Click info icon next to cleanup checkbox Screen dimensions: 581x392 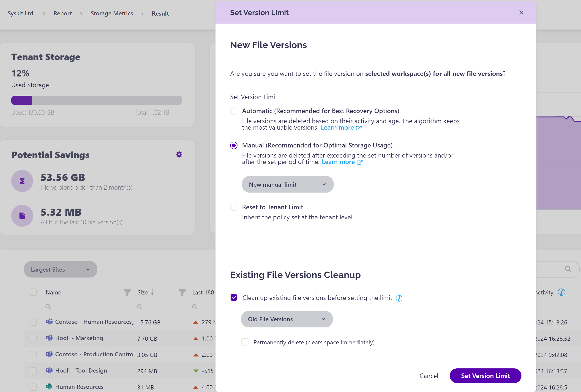click(399, 298)
